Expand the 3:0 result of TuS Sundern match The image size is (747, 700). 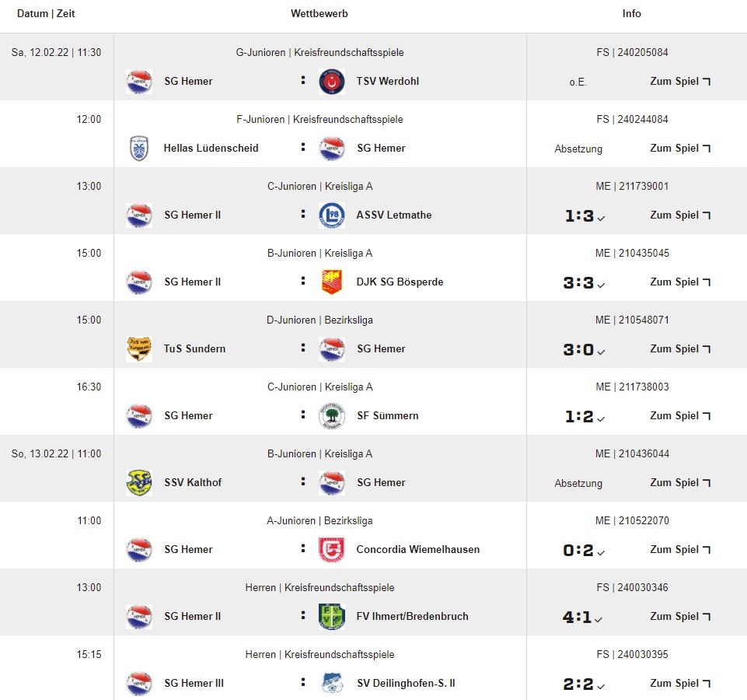pyautogui.click(x=585, y=350)
